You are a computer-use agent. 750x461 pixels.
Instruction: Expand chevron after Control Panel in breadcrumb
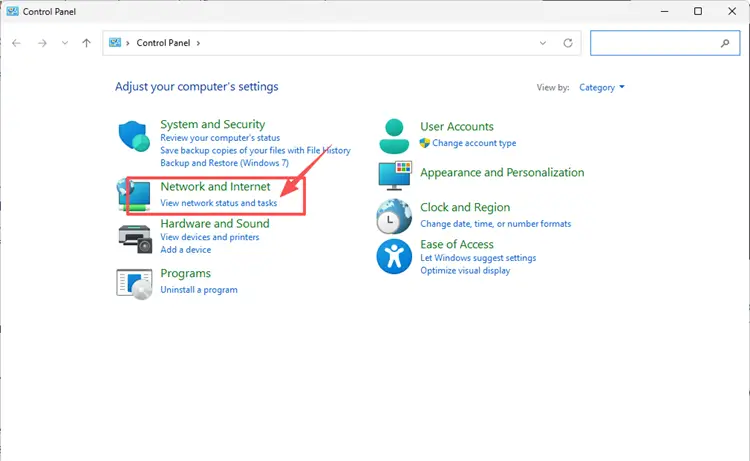[x=198, y=43]
